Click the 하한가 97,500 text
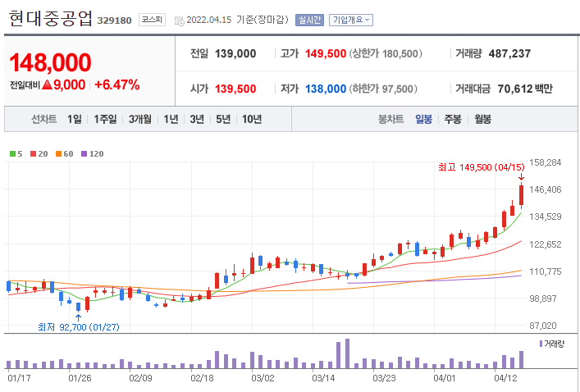The image size is (580, 392). pos(383,89)
